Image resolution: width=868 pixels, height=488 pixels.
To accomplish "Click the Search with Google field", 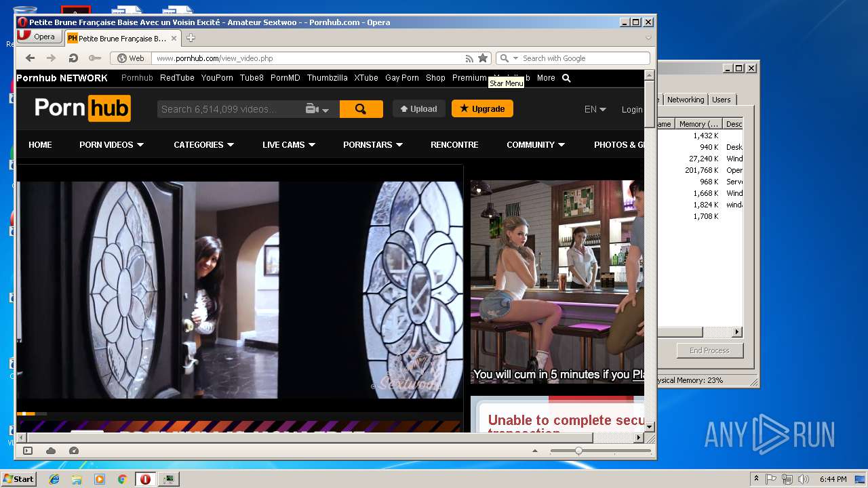I will coord(585,58).
